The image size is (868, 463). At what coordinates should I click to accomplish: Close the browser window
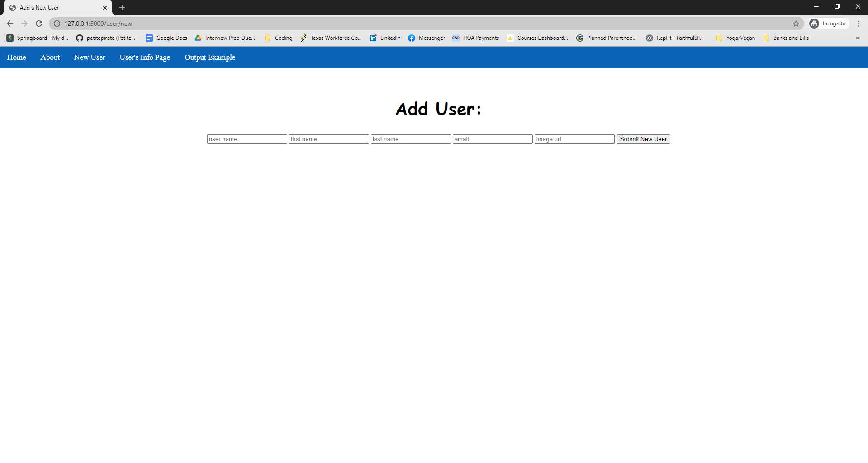pos(858,7)
